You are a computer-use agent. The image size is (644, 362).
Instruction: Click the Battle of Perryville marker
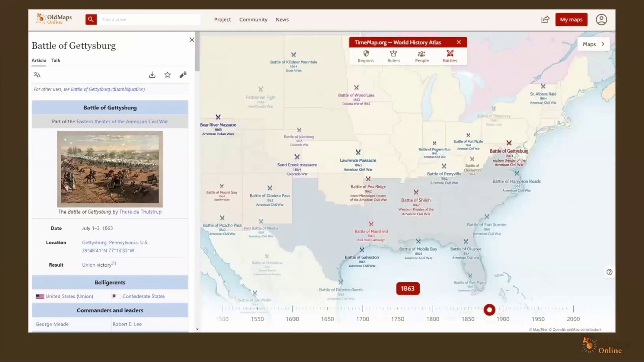click(444, 166)
